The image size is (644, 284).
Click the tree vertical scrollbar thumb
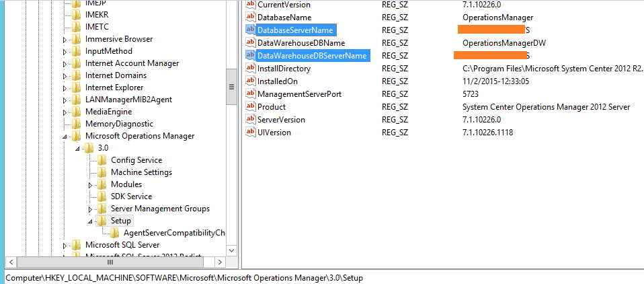coord(231,87)
